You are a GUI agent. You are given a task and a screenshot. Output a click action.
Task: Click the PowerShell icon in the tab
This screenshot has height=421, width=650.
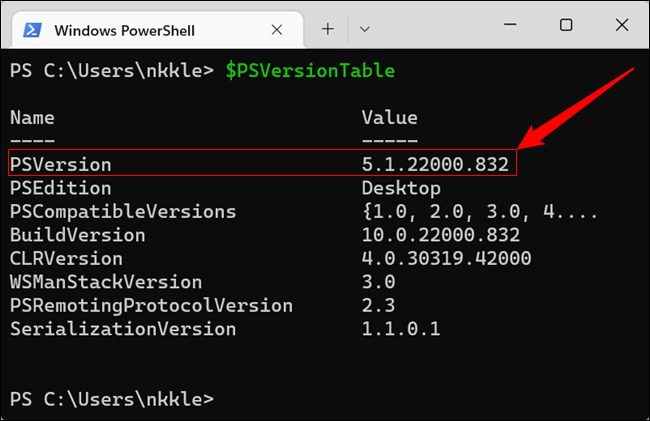coord(32,30)
